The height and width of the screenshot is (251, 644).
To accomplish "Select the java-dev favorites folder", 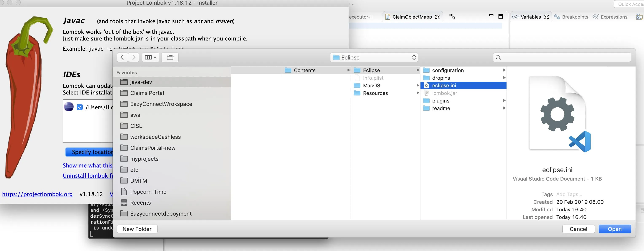I will (141, 82).
